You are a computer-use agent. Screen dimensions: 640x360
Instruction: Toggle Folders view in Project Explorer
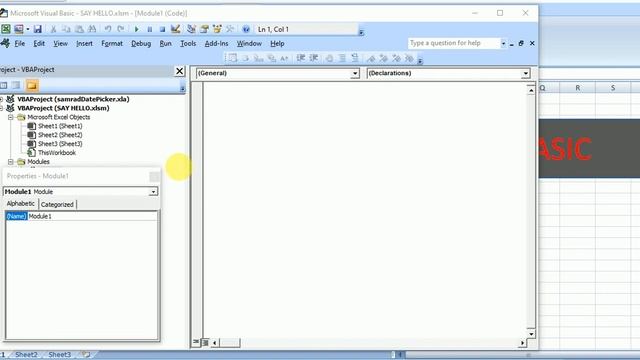[x=32, y=85]
